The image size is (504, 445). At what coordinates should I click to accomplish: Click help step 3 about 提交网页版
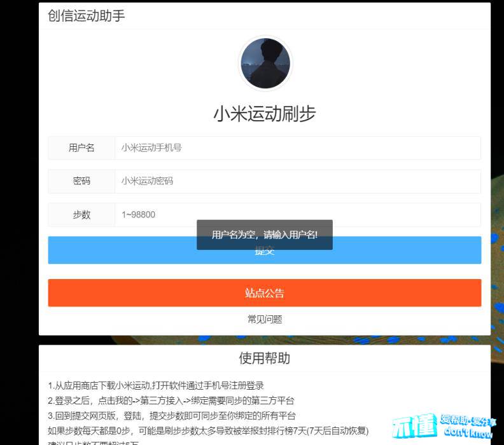point(172,416)
